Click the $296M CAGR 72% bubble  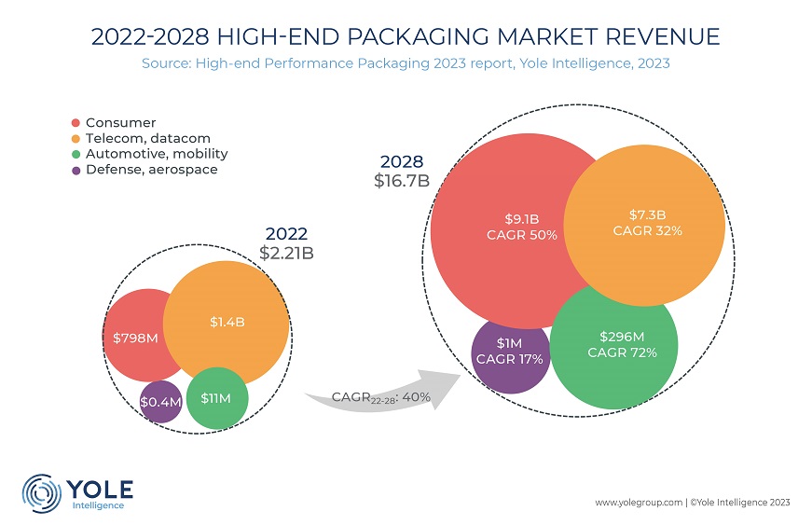point(613,345)
